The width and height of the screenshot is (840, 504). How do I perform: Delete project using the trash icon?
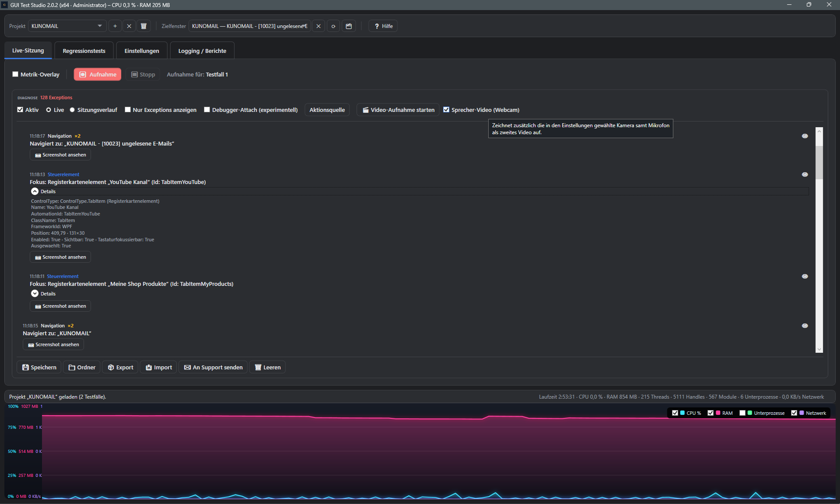click(143, 26)
